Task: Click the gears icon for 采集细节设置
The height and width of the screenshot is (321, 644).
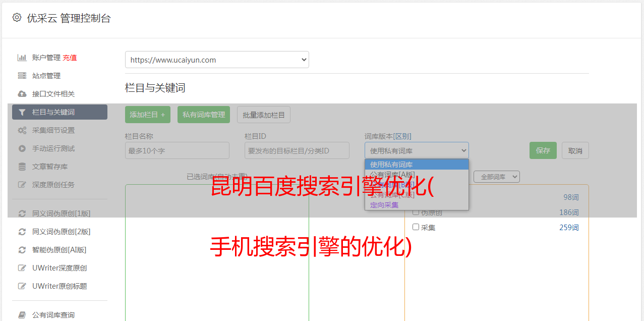Action: point(22,130)
